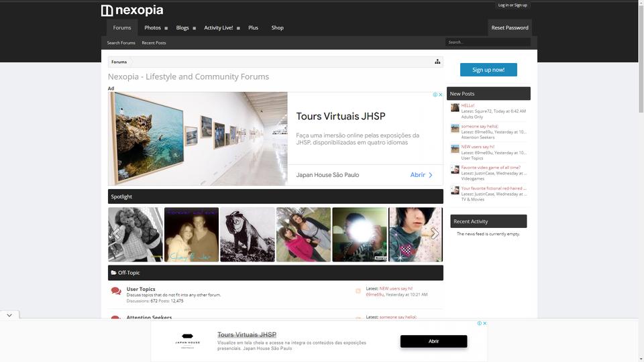Open first spotlight photo of person in patterned jacket
Image resolution: width=644 pixels, height=362 pixels.
click(x=136, y=235)
